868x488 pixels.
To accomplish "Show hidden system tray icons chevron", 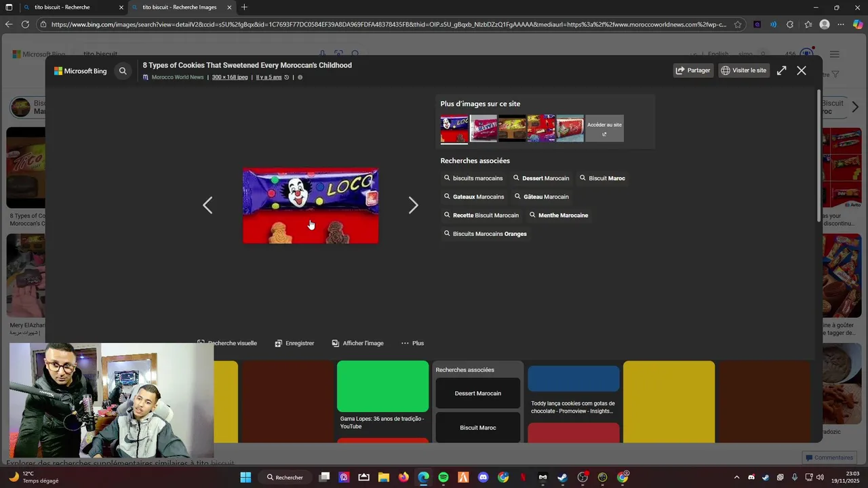I will point(737,477).
